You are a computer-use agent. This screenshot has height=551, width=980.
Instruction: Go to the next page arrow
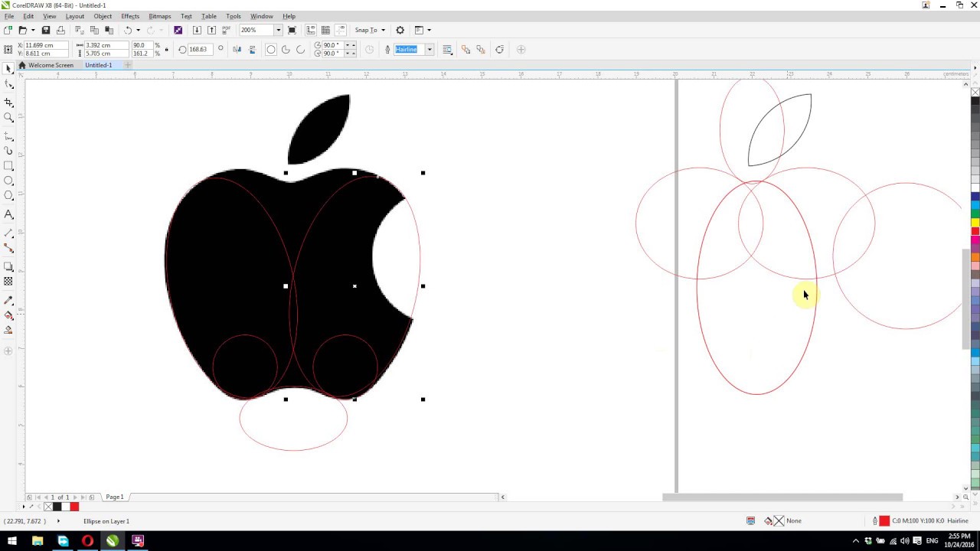point(76,497)
